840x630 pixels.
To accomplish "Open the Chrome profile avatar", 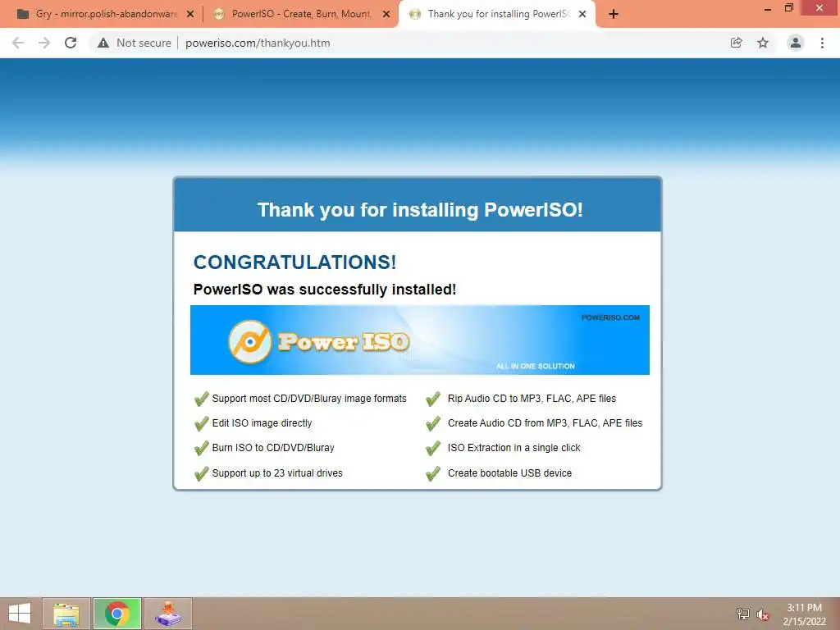I will tap(796, 43).
